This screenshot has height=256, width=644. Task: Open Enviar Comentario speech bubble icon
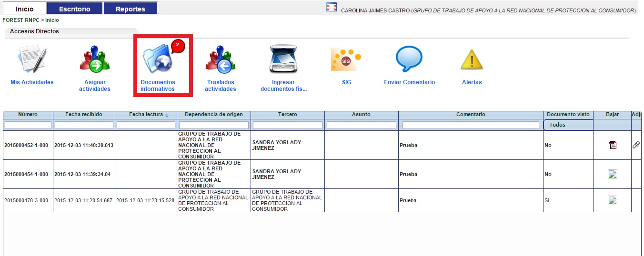point(409,59)
